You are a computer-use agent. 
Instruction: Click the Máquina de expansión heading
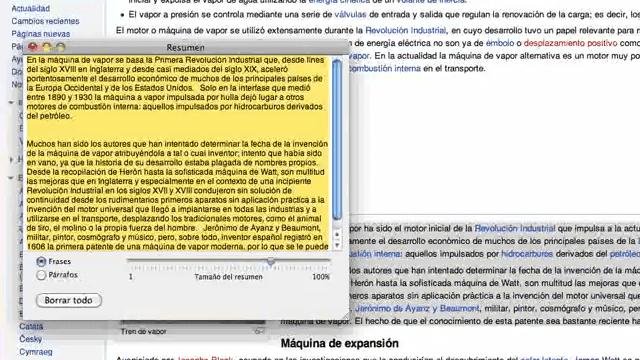click(x=340, y=343)
